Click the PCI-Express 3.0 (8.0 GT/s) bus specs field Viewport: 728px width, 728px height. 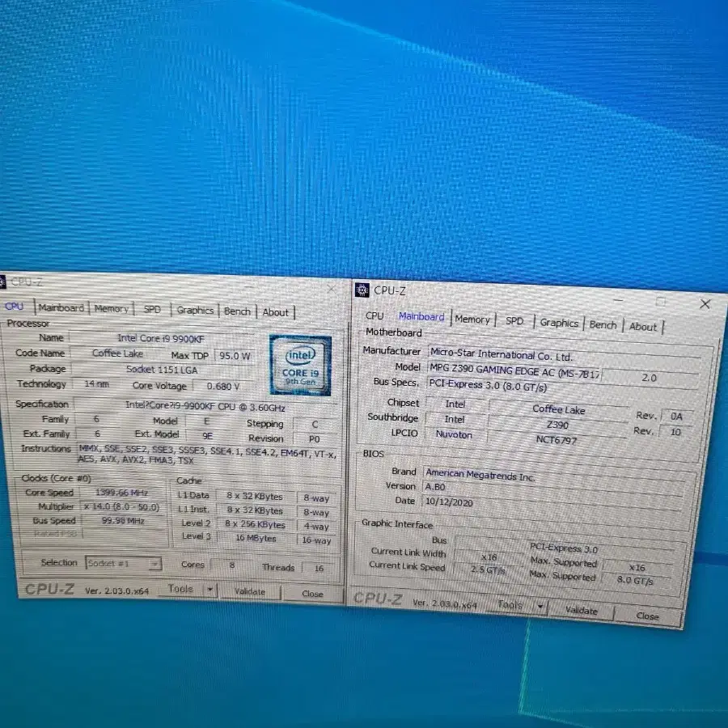click(x=562, y=387)
